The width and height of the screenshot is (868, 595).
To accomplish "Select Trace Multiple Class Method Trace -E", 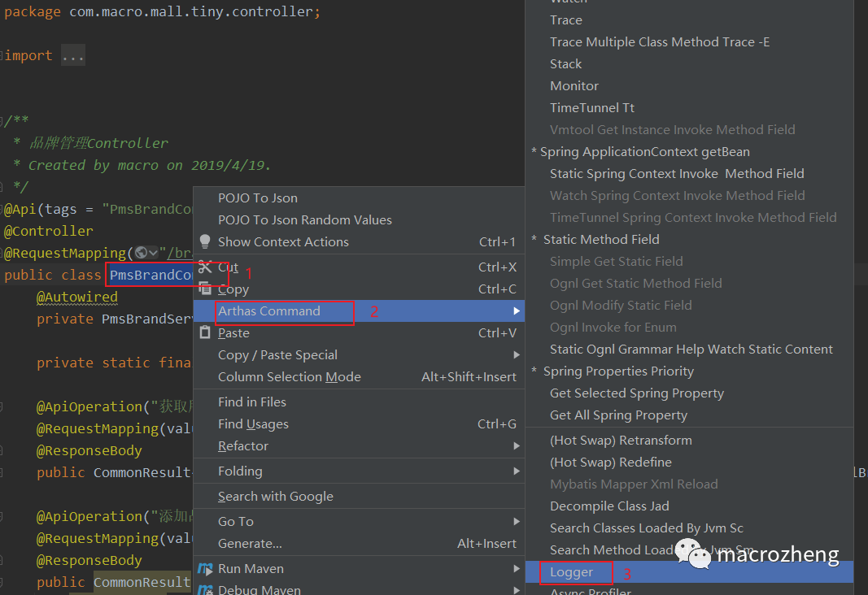I will pyautogui.click(x=689, y=42).
